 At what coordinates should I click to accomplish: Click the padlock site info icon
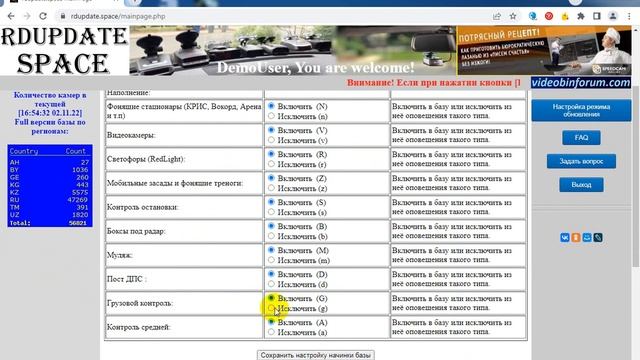[x=62, y=16]
